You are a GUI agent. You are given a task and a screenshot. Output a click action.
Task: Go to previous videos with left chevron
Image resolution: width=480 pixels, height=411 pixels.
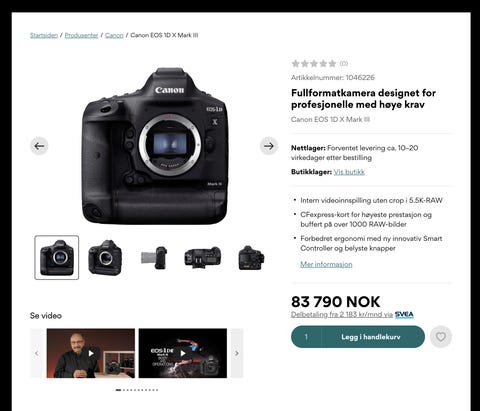tap(37, 353)
